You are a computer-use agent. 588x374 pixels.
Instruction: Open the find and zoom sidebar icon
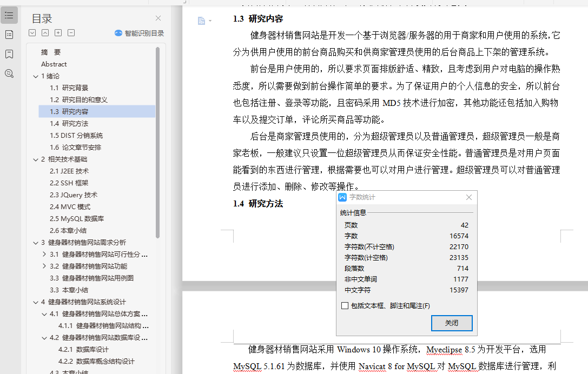[9, 74]
